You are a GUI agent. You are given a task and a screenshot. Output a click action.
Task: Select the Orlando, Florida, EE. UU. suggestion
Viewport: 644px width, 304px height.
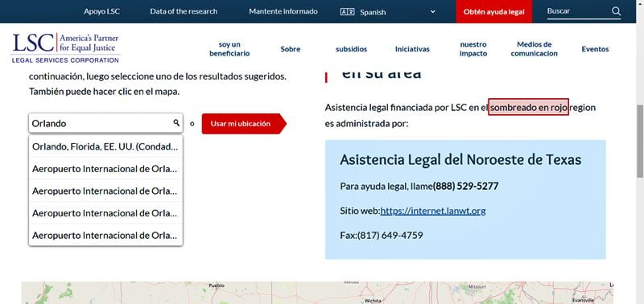(x=105, y=146)
